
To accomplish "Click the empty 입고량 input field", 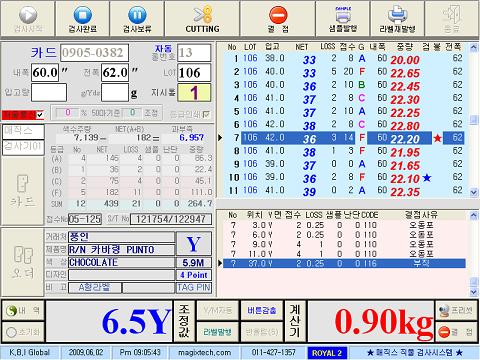I will [49, 92].
